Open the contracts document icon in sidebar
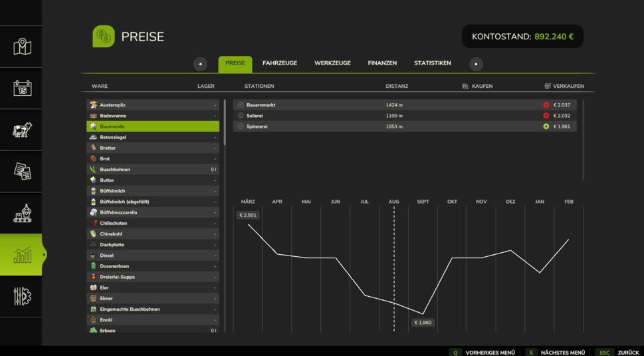Image resolution: width=644 pixels, height=356 pixels. [x=23, y=172]
